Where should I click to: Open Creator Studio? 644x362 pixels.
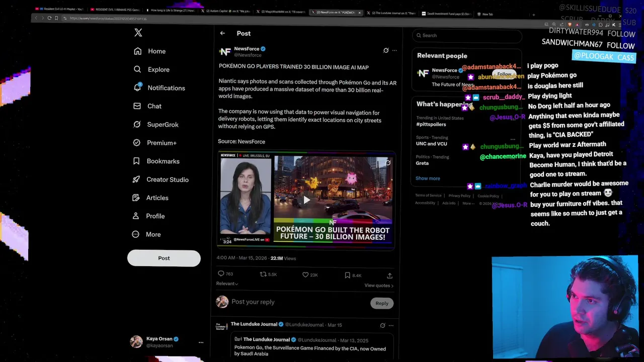click(160, 179)
